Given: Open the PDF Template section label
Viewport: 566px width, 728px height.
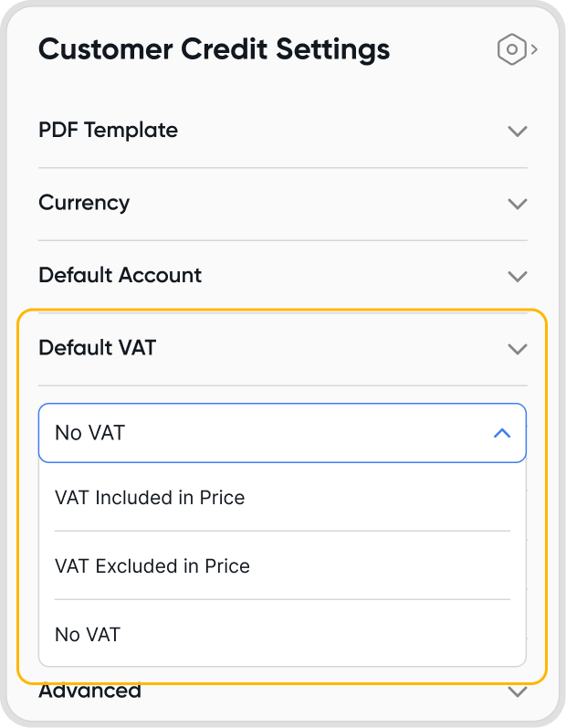Looking at the screenshot, I should tap(108, 131).
